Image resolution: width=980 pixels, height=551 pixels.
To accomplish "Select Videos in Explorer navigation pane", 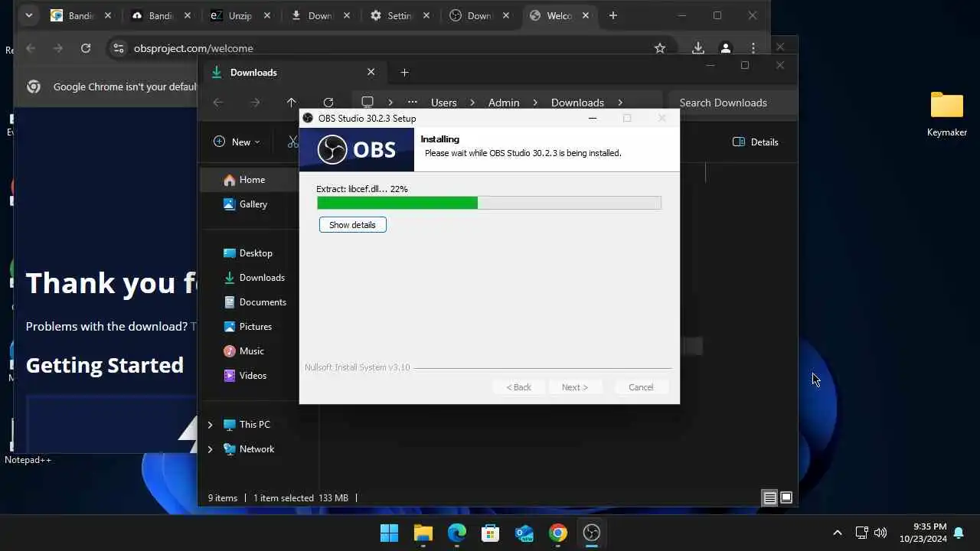I will [x=253, y=376].
